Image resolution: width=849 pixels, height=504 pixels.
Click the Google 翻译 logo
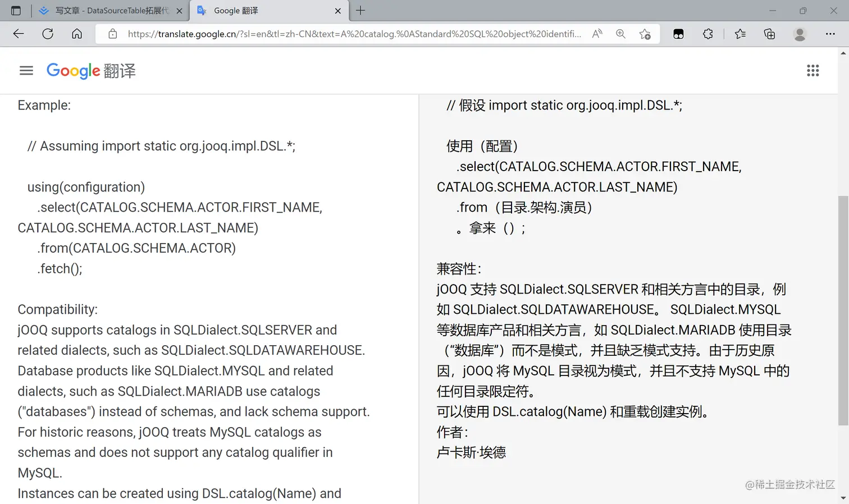(91, 71)
